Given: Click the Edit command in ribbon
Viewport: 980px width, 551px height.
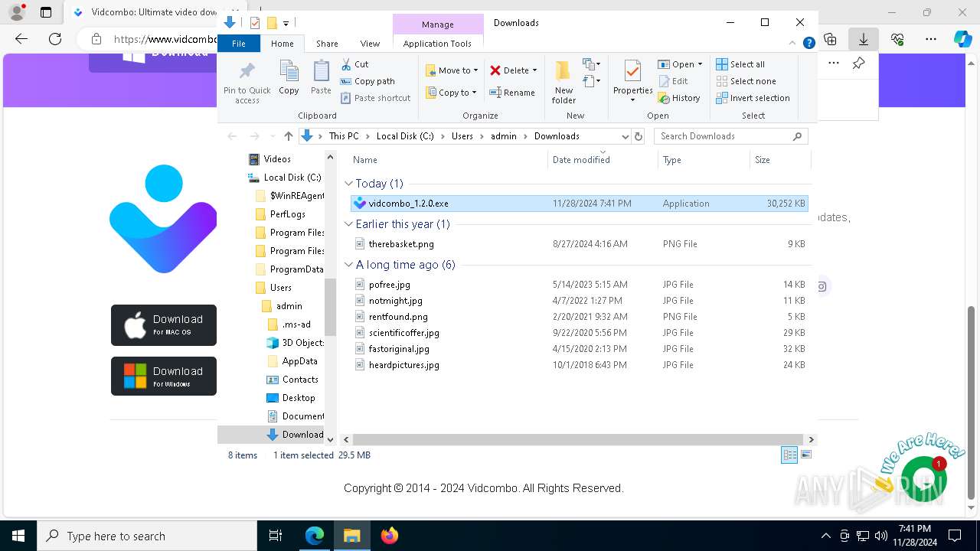Looking at the screenshot, I should 673,81.
